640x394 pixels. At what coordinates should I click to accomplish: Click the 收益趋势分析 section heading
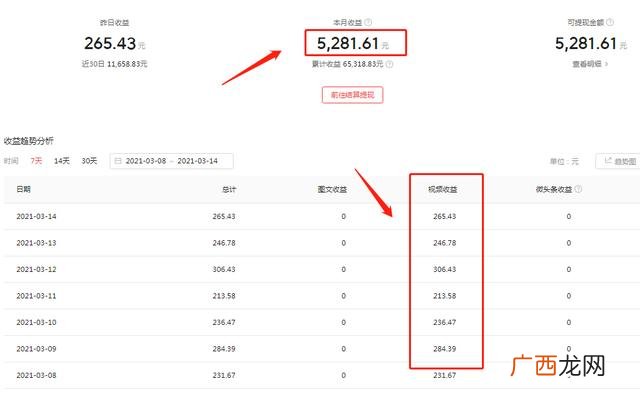click(x=29, y=141)
